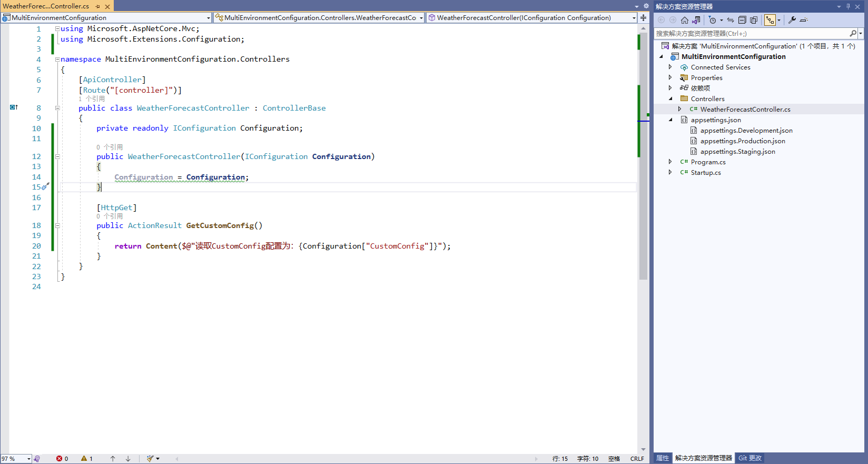Click the IntelliCode health indicator icon
The width and height of the screenshot is (868, 464).
click(37, 459)
